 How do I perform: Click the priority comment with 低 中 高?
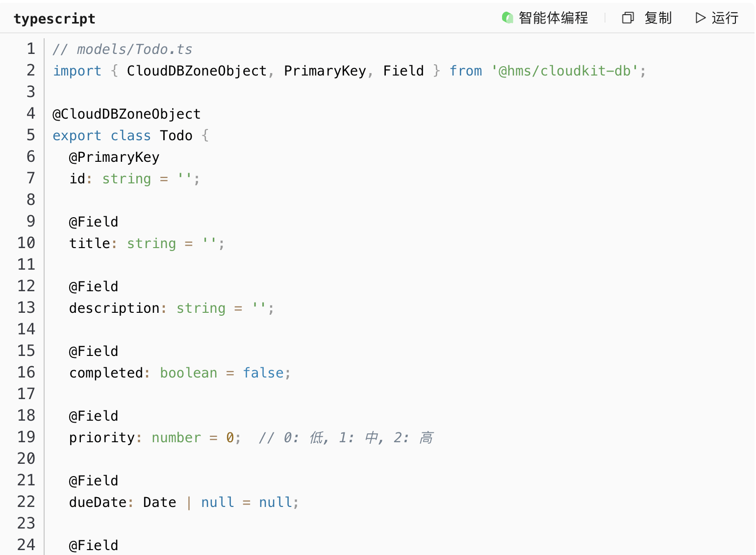pyautogui.click(x=346, y=438)
